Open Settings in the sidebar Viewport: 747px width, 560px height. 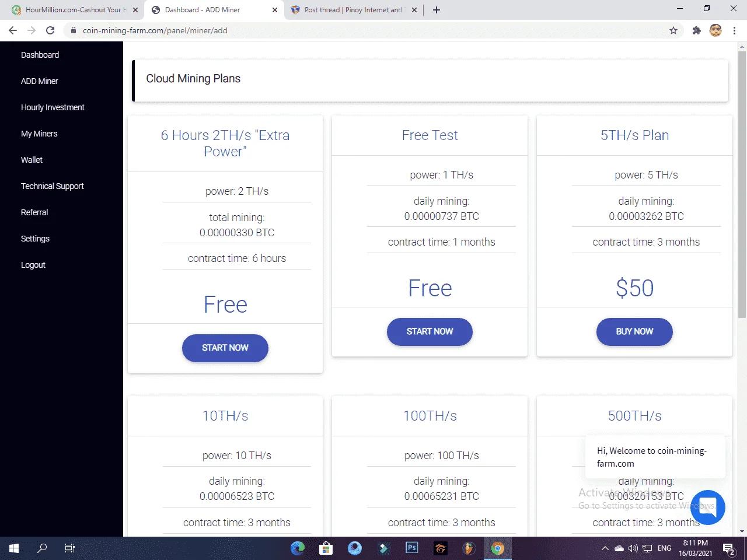pos(35,239)
